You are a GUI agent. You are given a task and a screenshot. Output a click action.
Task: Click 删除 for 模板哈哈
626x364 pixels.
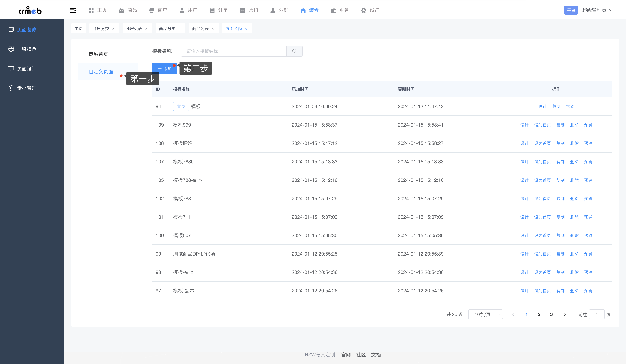pyautogui.click(x=574, y=143)
